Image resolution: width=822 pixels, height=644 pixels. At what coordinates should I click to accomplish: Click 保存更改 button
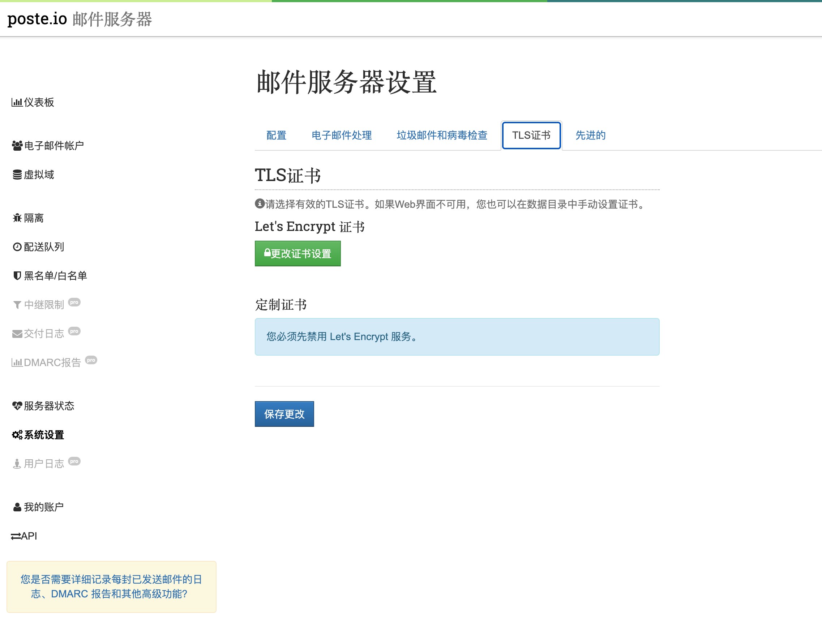[x=284, y=414]
